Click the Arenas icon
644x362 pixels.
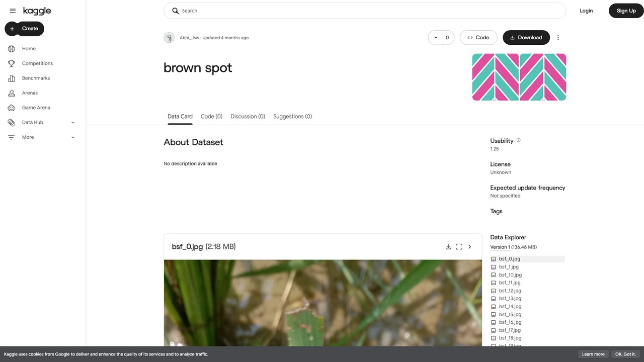[x=12, y=93]
